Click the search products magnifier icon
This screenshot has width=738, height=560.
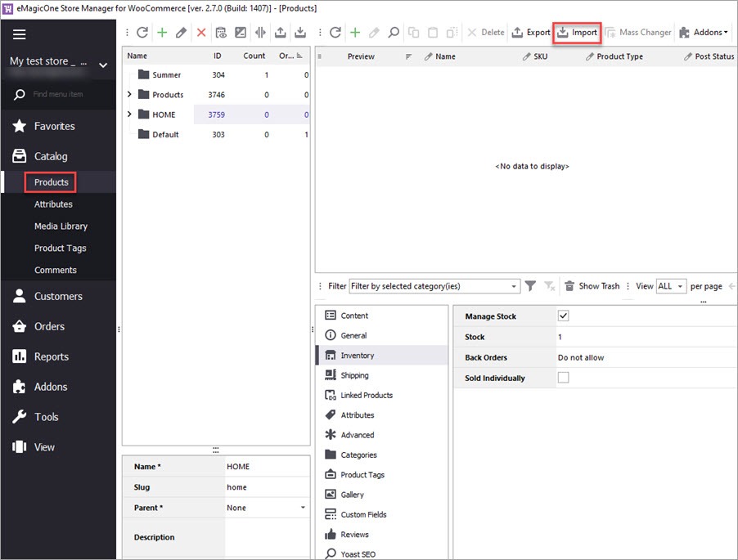click(394, 33)
